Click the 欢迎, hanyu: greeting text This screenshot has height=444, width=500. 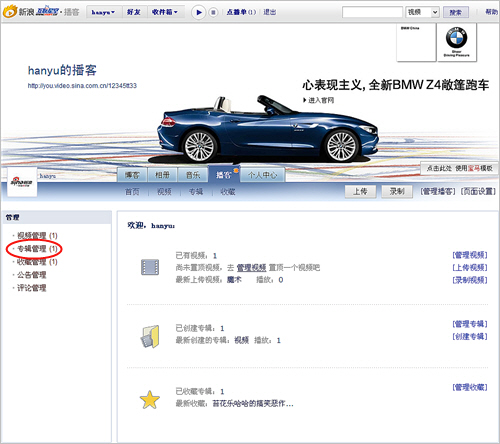point(151,226)
